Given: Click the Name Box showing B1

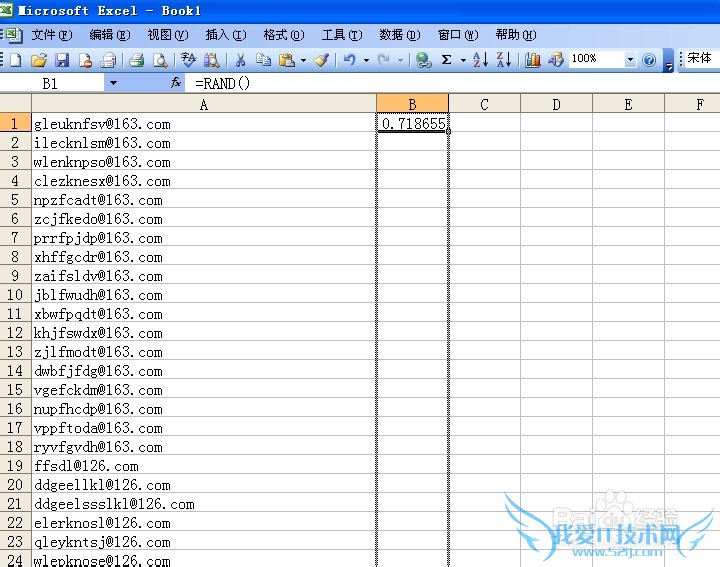Looking at the screenshot, I should pyautogui.click(x=52, y=84).
